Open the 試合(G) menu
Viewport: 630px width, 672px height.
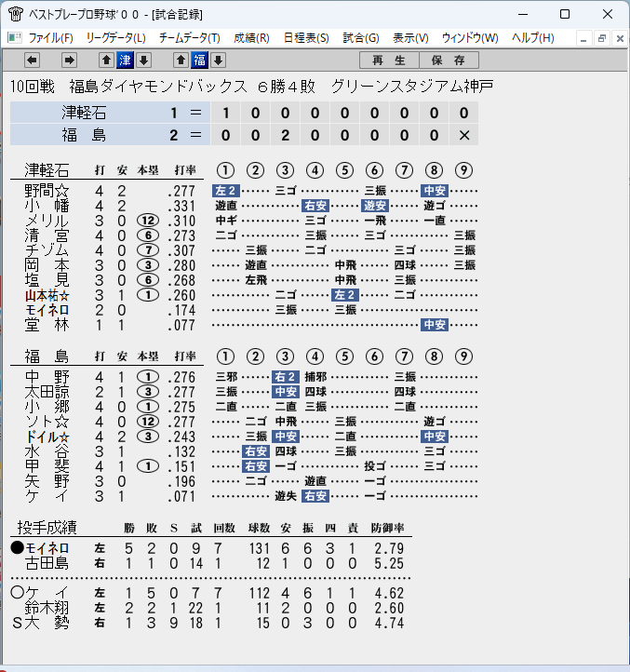pos(361,38)
